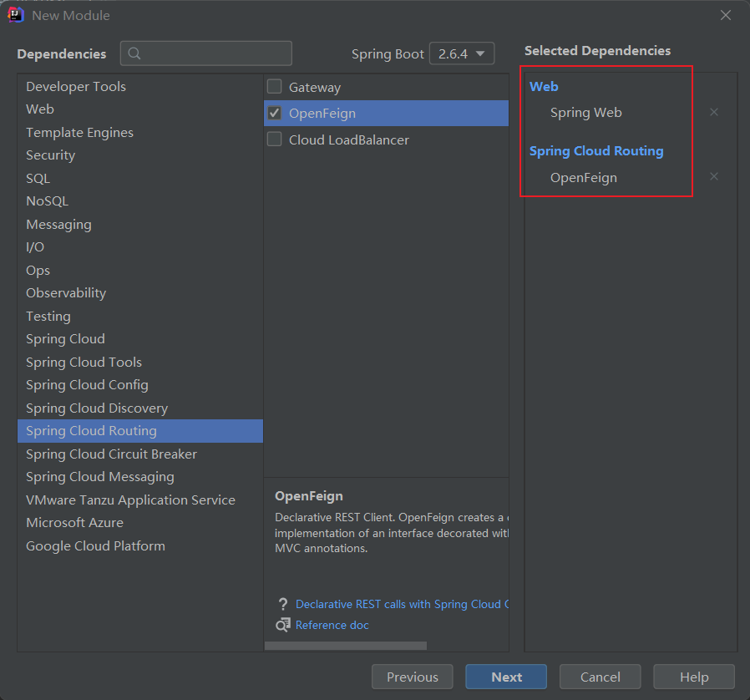Close the New Module dialog
Viewport: 750px width, 700px height.
click(x=725, y=15)
